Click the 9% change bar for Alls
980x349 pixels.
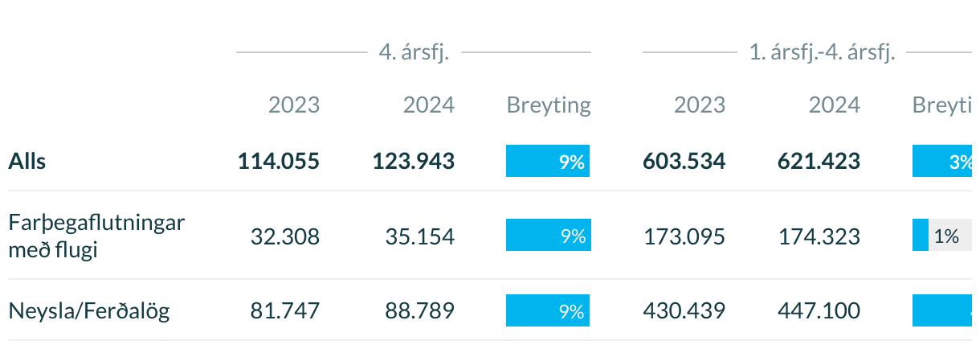[x=549, y=162]
